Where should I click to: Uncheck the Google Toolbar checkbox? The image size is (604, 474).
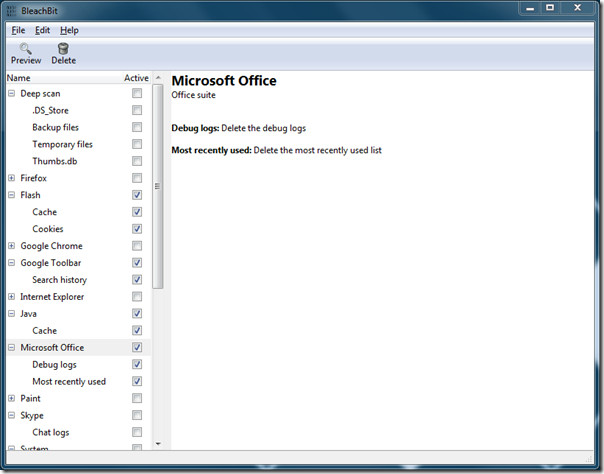[x=137, y=263]
